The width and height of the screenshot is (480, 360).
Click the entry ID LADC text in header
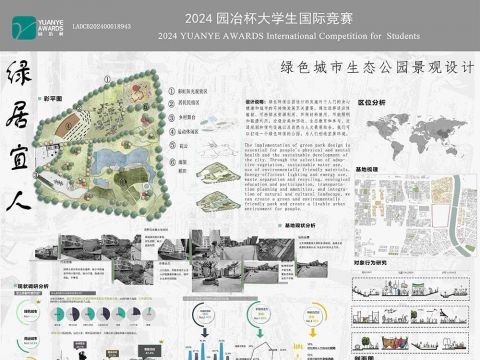pyautogui.click(x=102, y=26)
